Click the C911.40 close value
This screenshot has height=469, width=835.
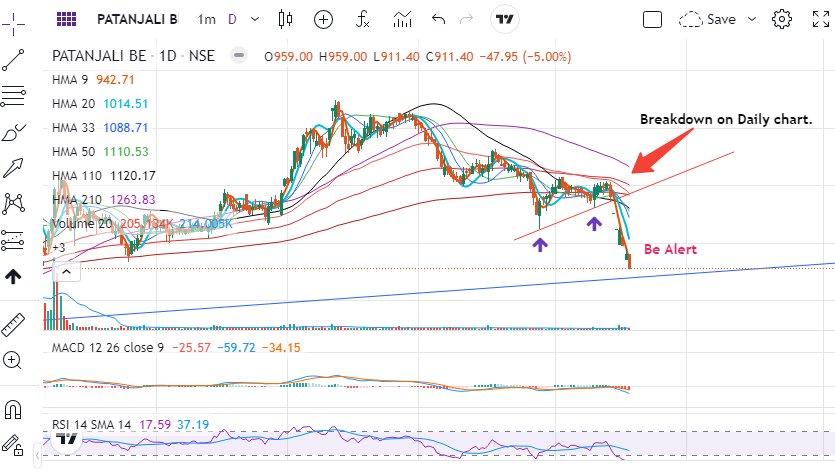coord(449,56)
